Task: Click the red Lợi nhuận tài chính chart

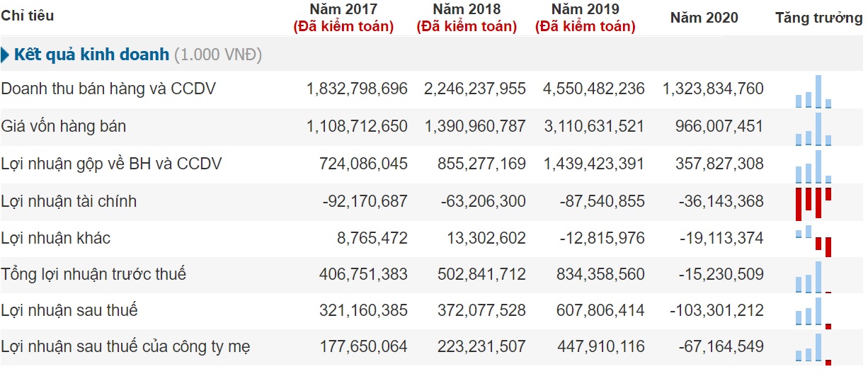Action: click(x=813, y=203)
